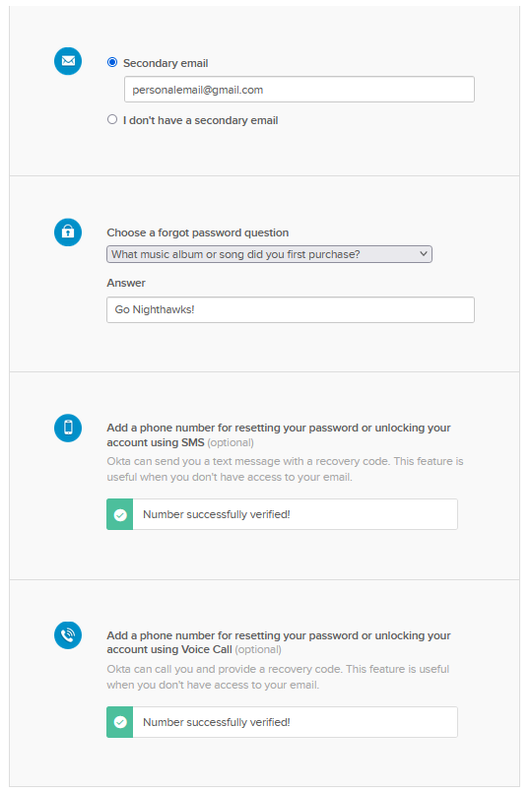Select I don't have a secondary email

click(x=112, y=119)
